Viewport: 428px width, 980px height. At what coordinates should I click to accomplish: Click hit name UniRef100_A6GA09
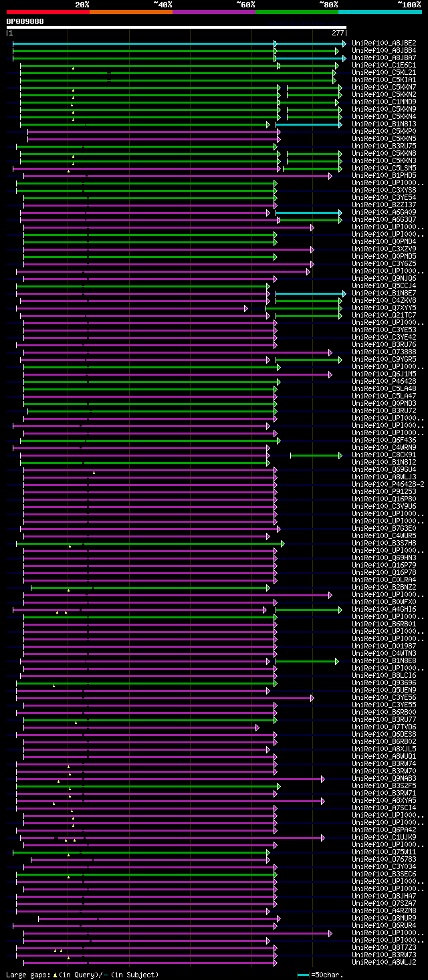click(x=384, y=212)
